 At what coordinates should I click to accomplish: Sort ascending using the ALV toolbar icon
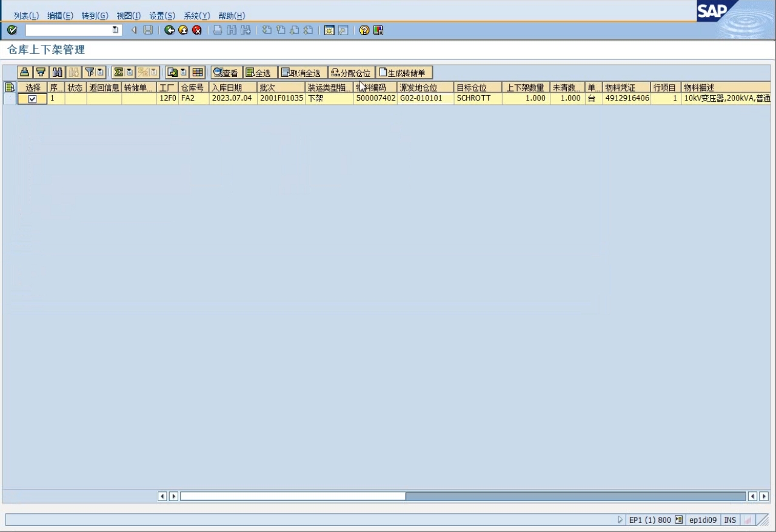pos(24,73)
